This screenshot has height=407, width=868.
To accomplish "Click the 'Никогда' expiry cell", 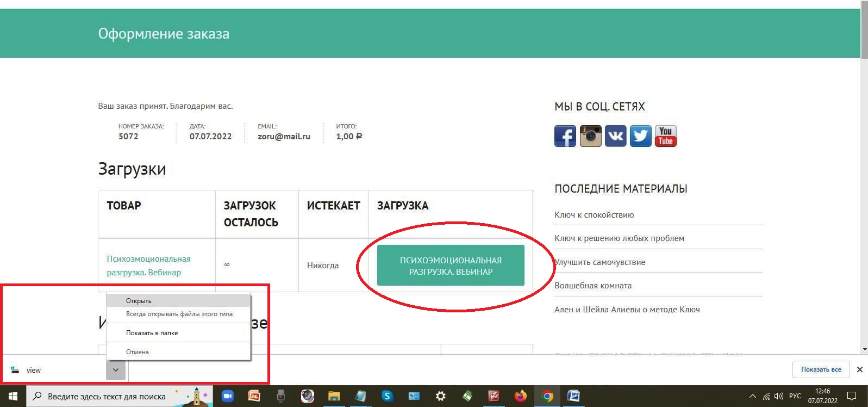I will pyautogui.click(x=323, y=266).
